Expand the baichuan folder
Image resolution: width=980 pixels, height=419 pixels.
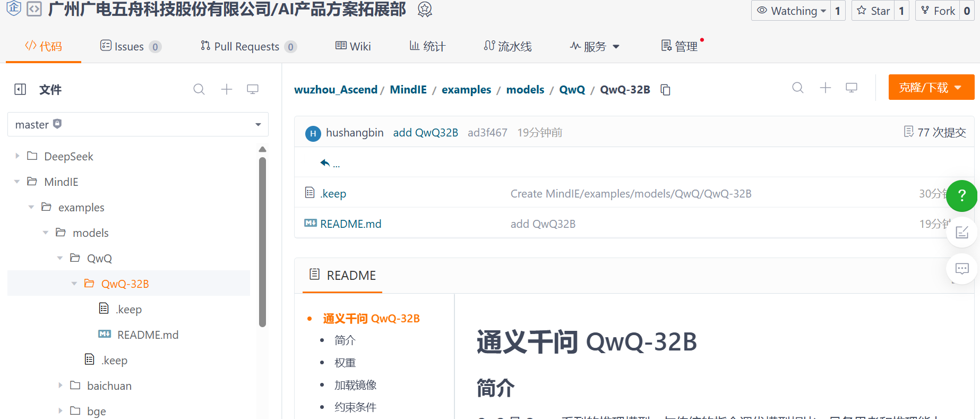coord(61,386)
